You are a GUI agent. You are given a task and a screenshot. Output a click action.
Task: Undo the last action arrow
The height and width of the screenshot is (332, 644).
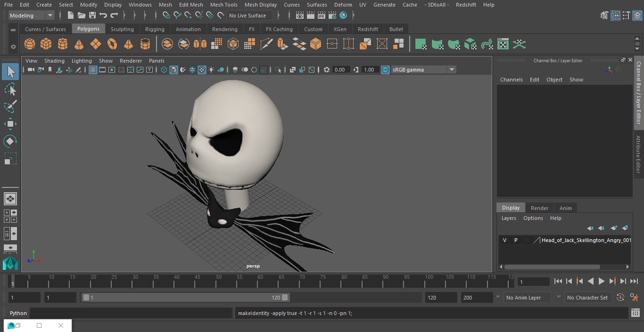pyautogui.click(x=103, y=16)
